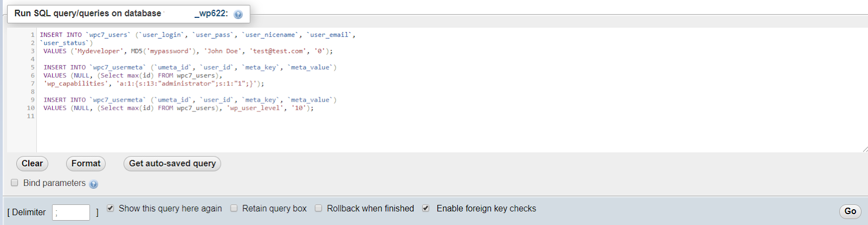
Task: Focus the Delimiter input field
Action: click(x=71, y=212)
